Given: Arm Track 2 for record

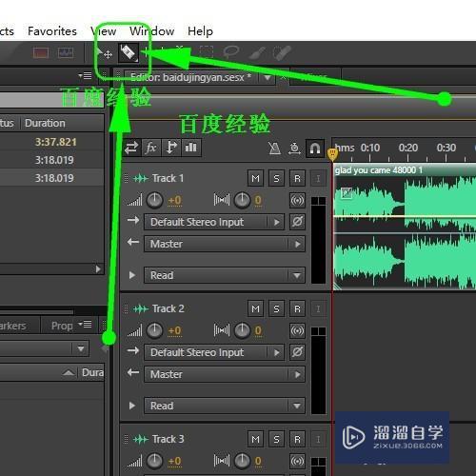Looking at the screenshot, I should coord(297,308).
